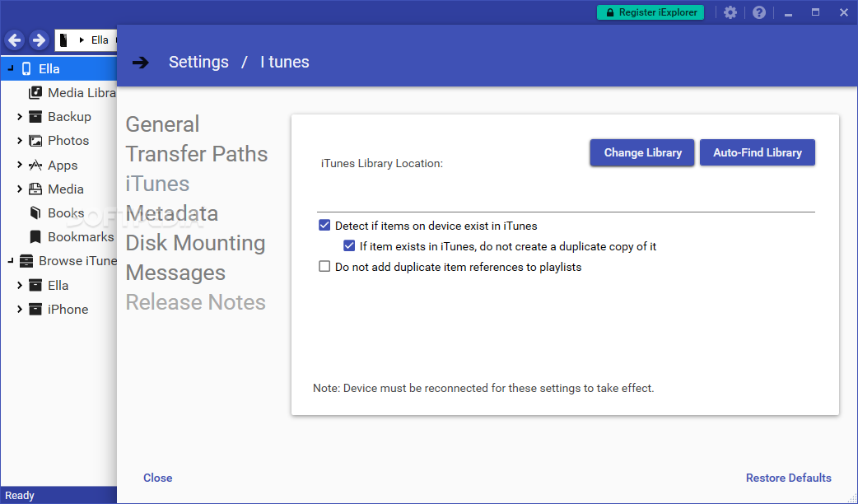Viewport: 858px width, 504px height.
Task: Open the General settings section
Action: [162, 124]
